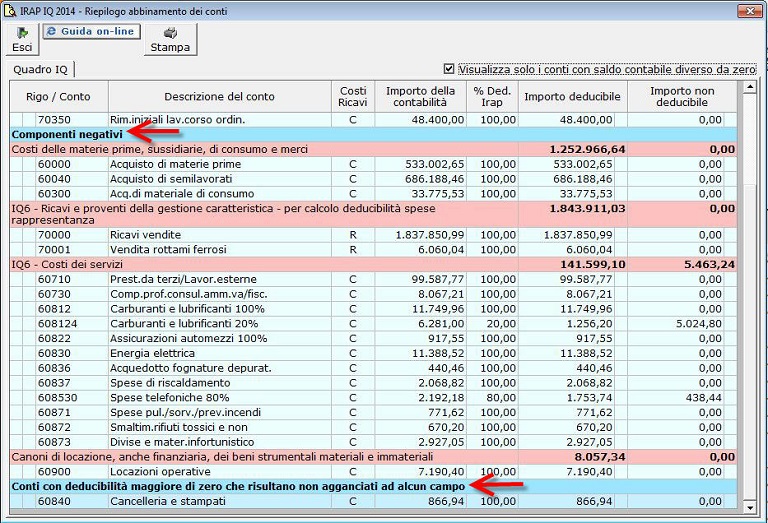Select the IQ6 Ricavi e proventi group row
Viewport: 768px width, 523px height.
coord(373,214)
